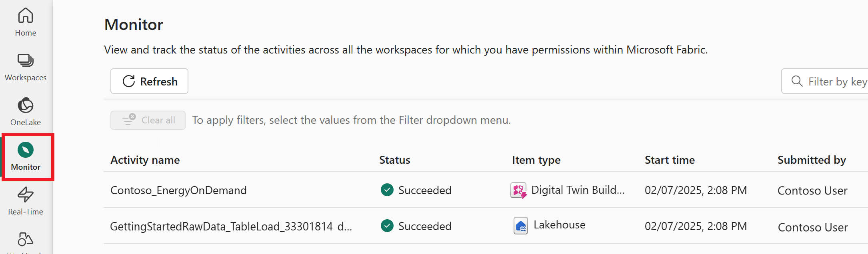Open the Workloads shapes icon
This screenshot has width=868, height=254.
pos(26,239)
